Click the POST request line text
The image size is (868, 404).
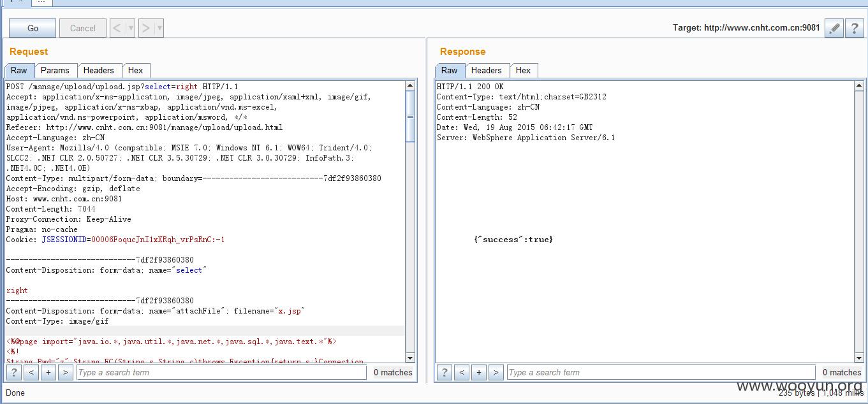122,87
